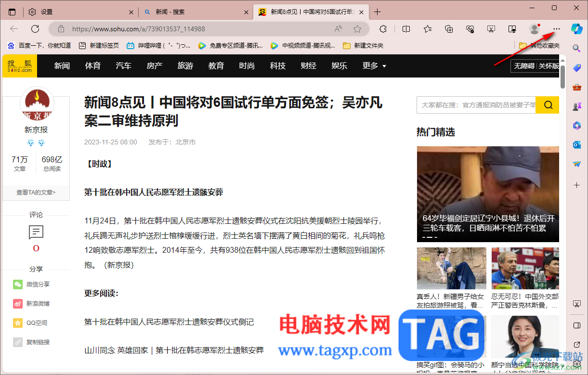
Task: Click inside the 大家都在搜 search box
Action: [x=472, y=104]
